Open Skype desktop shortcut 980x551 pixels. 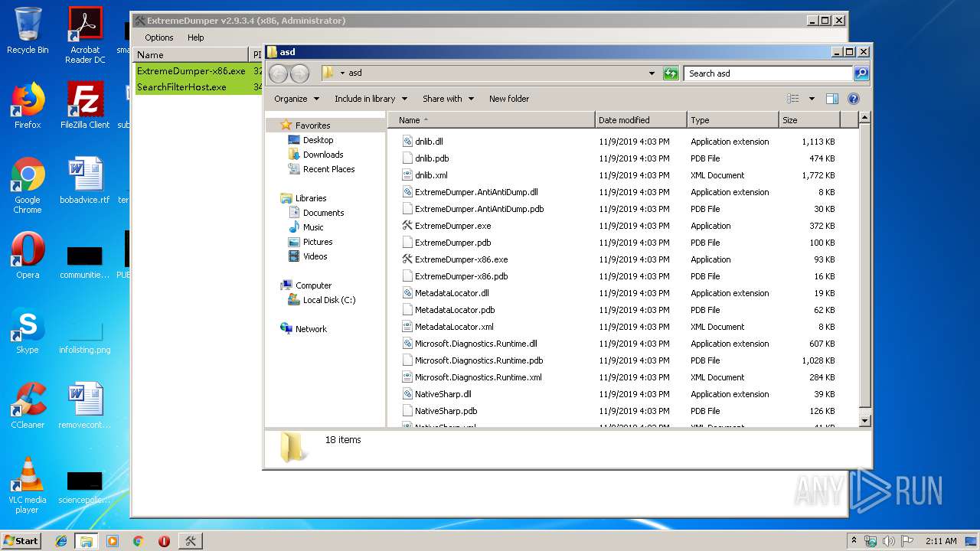(x=28, y=331)
